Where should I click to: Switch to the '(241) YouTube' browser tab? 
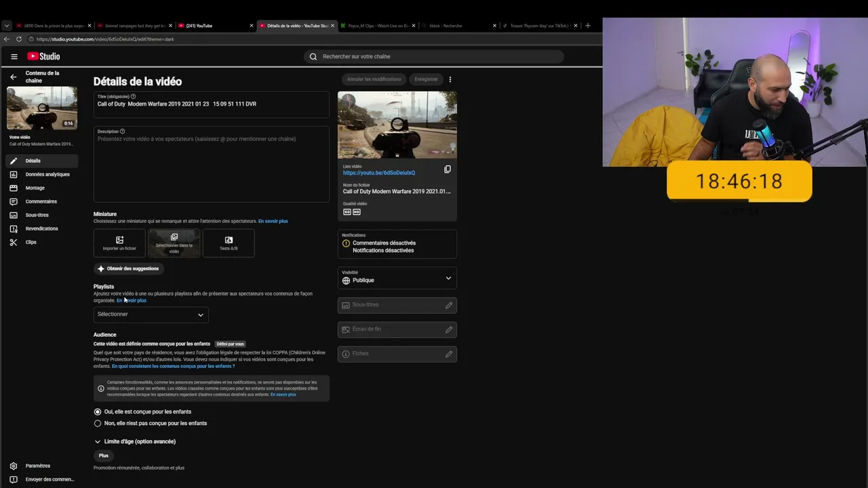[215, 26]
